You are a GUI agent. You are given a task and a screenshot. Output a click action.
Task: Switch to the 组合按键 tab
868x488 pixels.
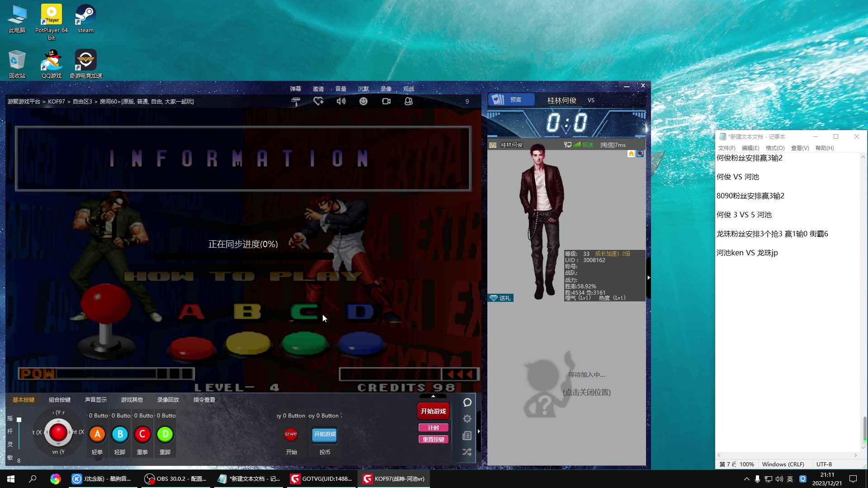[60, 399]
